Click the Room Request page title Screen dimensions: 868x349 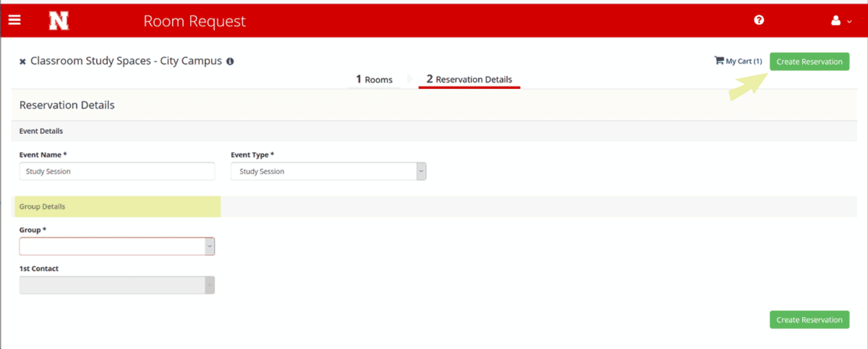pos(194,21)
